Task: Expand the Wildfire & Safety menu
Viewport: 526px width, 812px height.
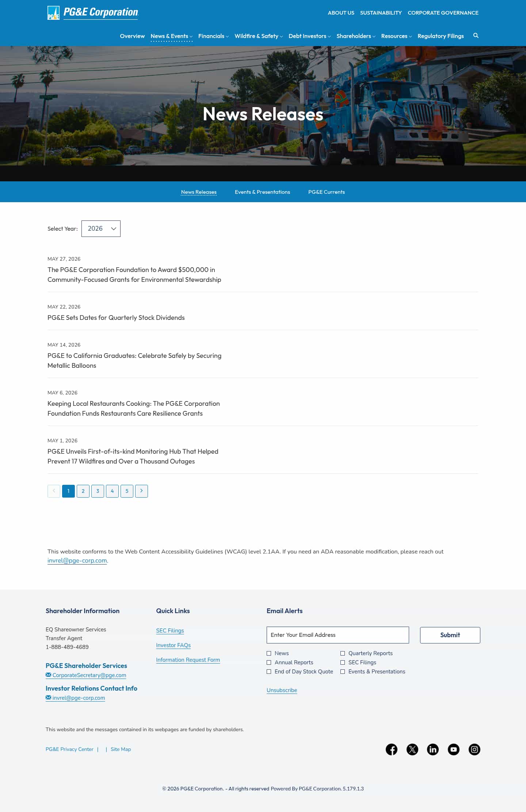Action: coord(259,36)
